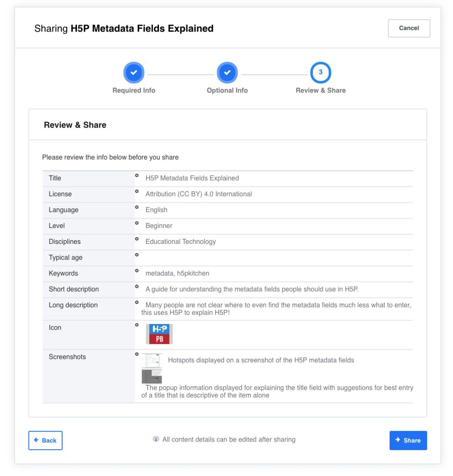This screenshot has height=476, width=453.
Task: Click the H5P PB icon image
Action: [159, 334]
